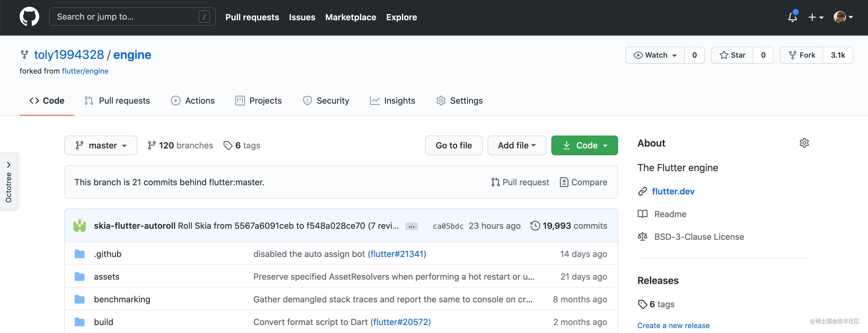This screenshot has width=868, height=333.
Task: Fork the repository
Action: pos(802,55)
